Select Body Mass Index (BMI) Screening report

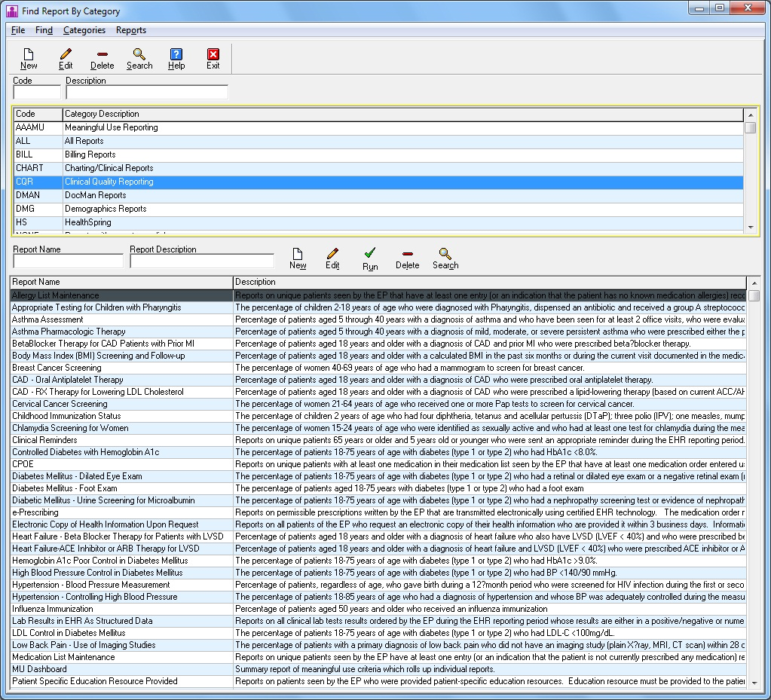pos(378,356)
